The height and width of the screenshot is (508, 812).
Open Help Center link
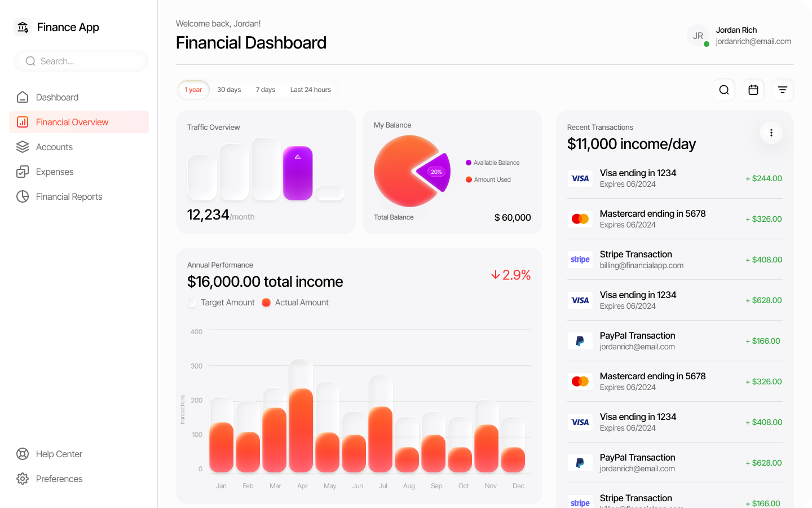(79, 454)
